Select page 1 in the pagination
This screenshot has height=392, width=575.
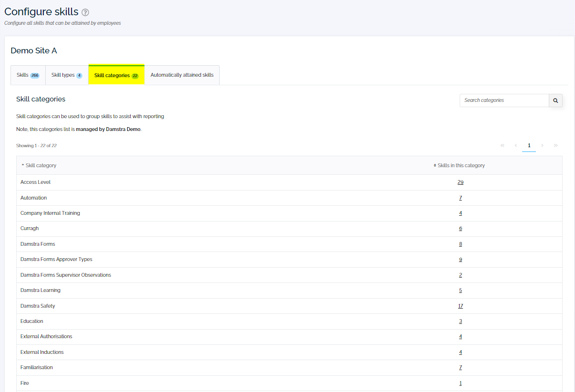pyautogui.click(x=529, y=146)
